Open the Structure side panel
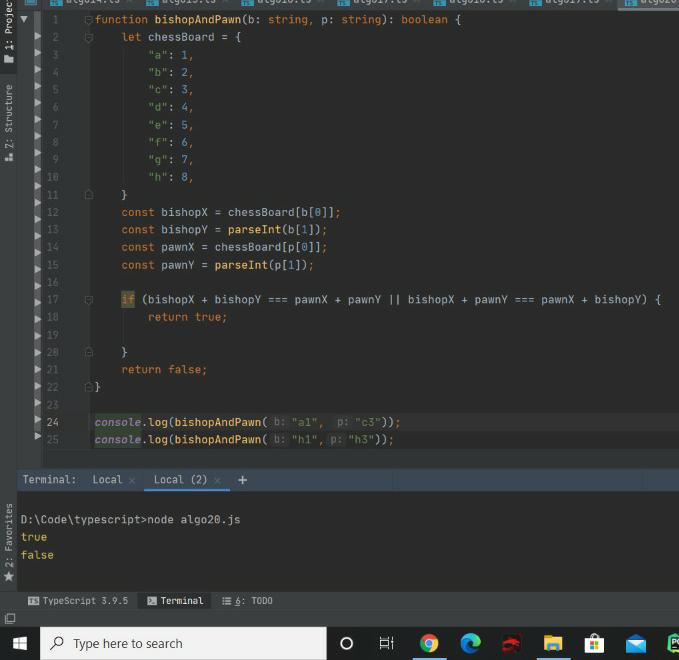Image resolution: width=679 pixels, height=660 pixels. point(9,122)
